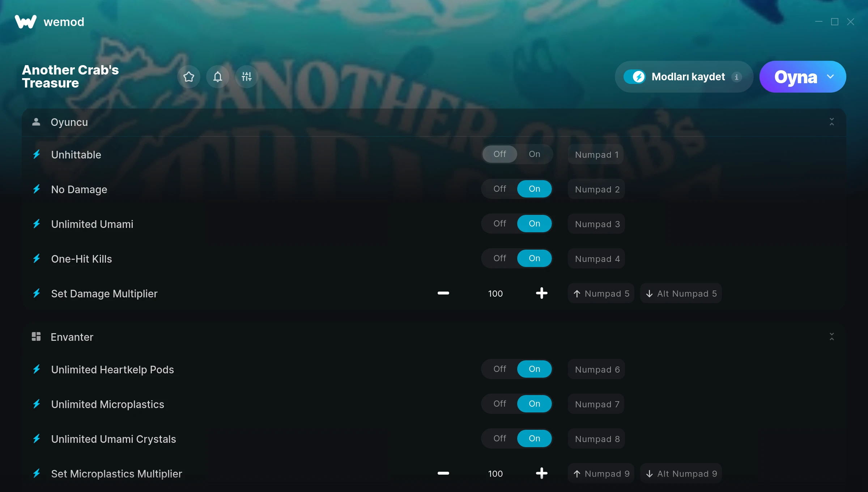Toggle the Modları kaydet switch

(x=634, y=77)
